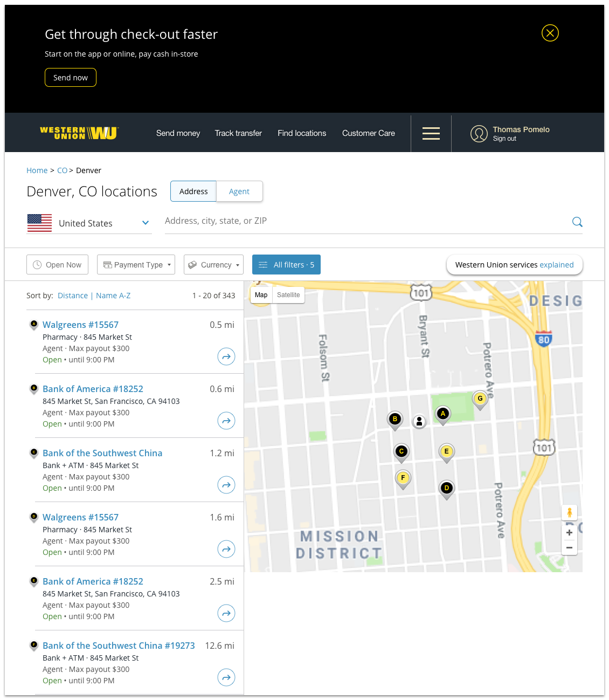Toggle the Open Now filter
Viewport: 609px width, 700px height.
coord(57,264)
